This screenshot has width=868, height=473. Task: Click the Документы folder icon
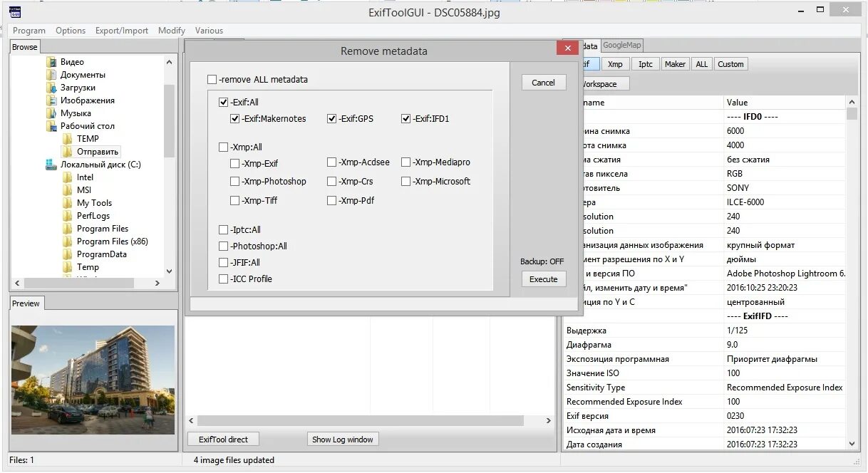coord(51,75)
